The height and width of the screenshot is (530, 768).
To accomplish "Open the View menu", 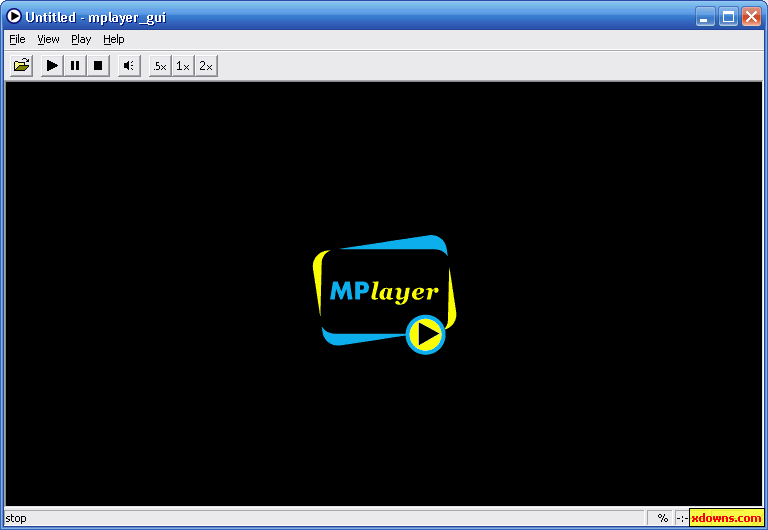I will [x=48, y=39].
